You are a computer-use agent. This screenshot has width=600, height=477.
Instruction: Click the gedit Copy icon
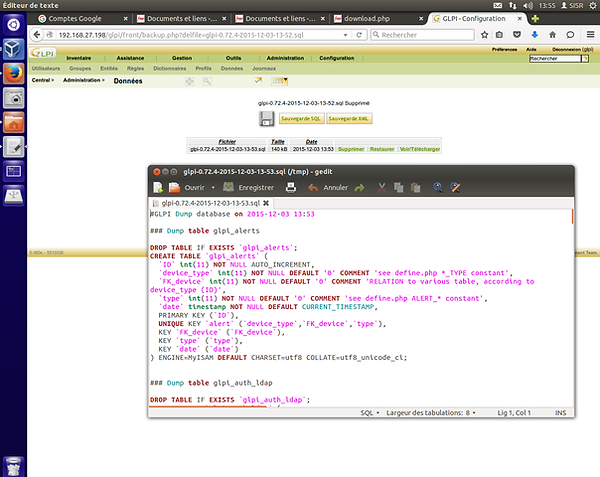(x=398, y=187)
